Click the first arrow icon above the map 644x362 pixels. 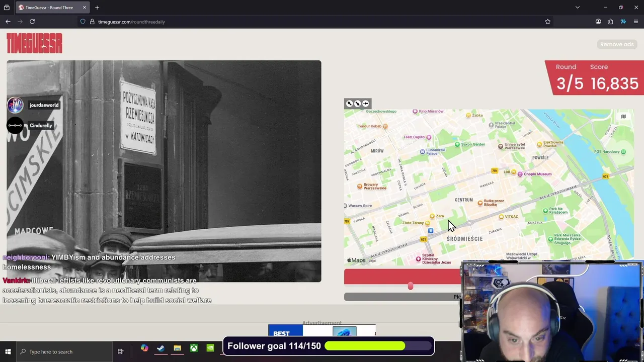click(349, 104)
